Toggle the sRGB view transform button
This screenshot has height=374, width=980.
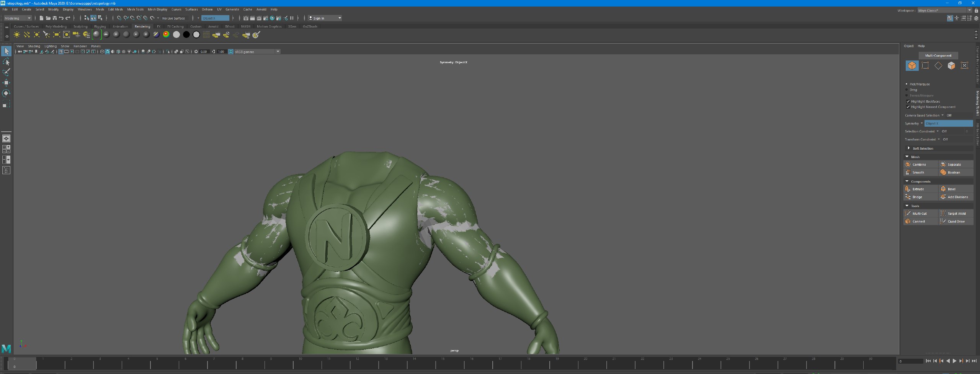click(231, 51)
